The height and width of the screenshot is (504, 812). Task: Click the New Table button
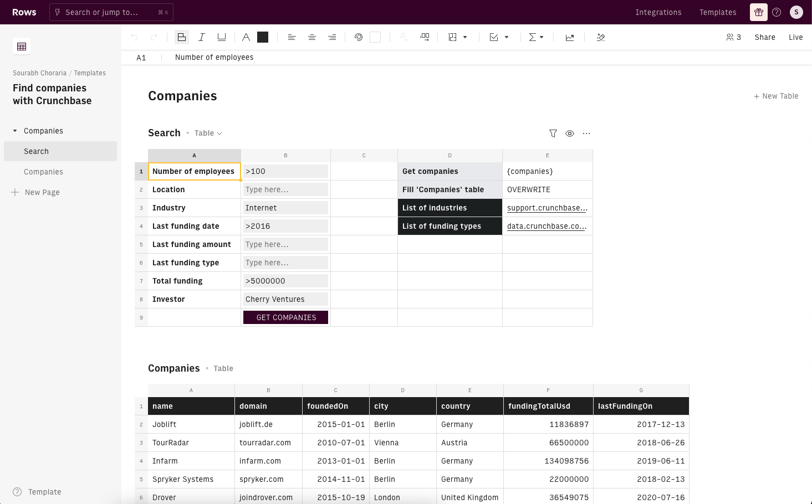pos(776,96)
